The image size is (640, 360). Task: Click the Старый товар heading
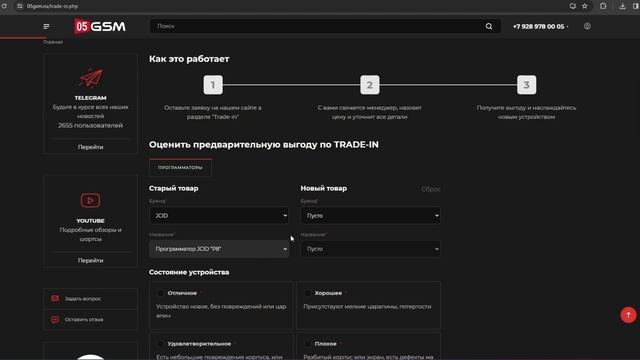coord(173,188)
